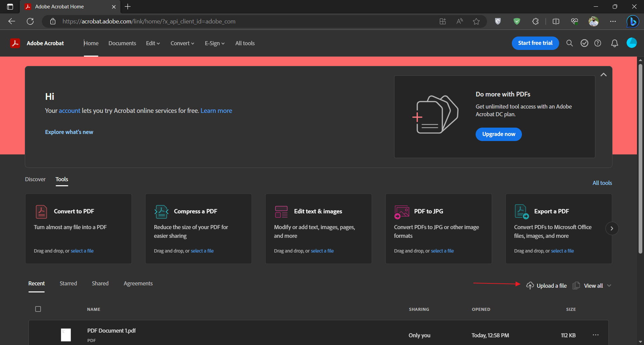Screen dimensions: 644x345
Task: Switch to the Discover tab
Action: 35,179
